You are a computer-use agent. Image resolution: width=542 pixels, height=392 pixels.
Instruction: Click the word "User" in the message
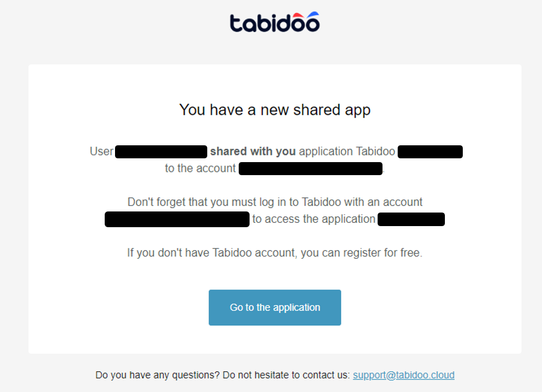point(101,151)
